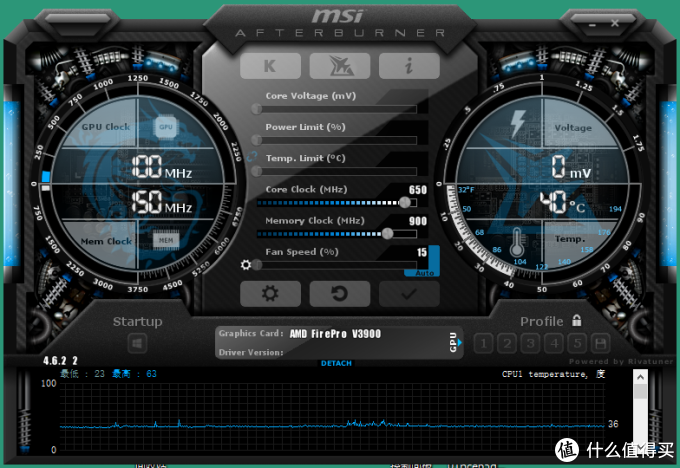Toggle the Profile lock icon
680x468 pixels.
pos(576,321)
